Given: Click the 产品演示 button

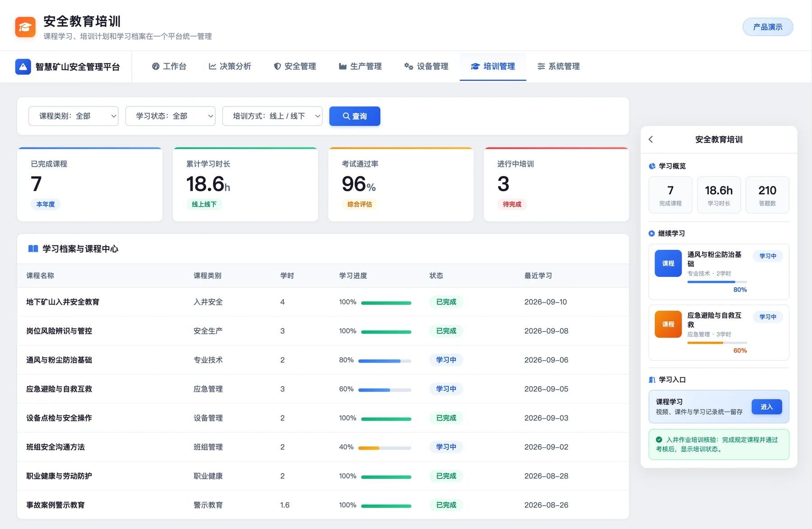Looking at the screenshot, I should [x=768, y=27].
